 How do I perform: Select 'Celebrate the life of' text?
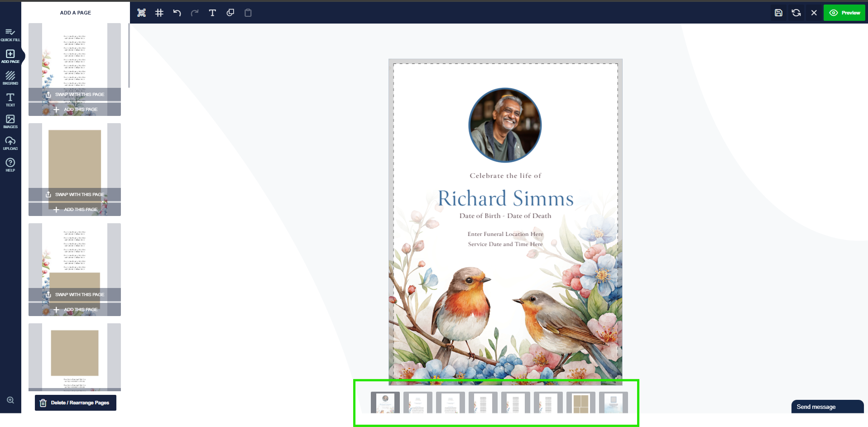[x=505, y=176]
